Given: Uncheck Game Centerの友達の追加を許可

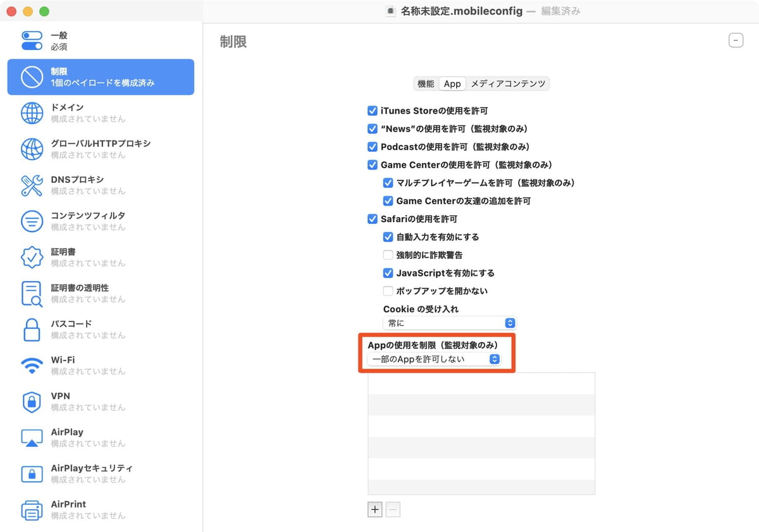Looking at the screenshot, I should coord(388,201).
